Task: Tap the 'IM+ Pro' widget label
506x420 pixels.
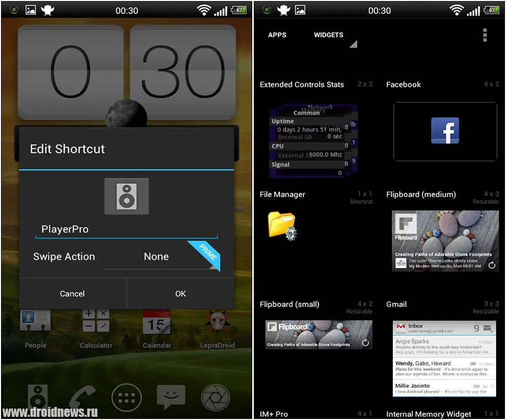Action: pyautogui.click(x=274, y=414)
